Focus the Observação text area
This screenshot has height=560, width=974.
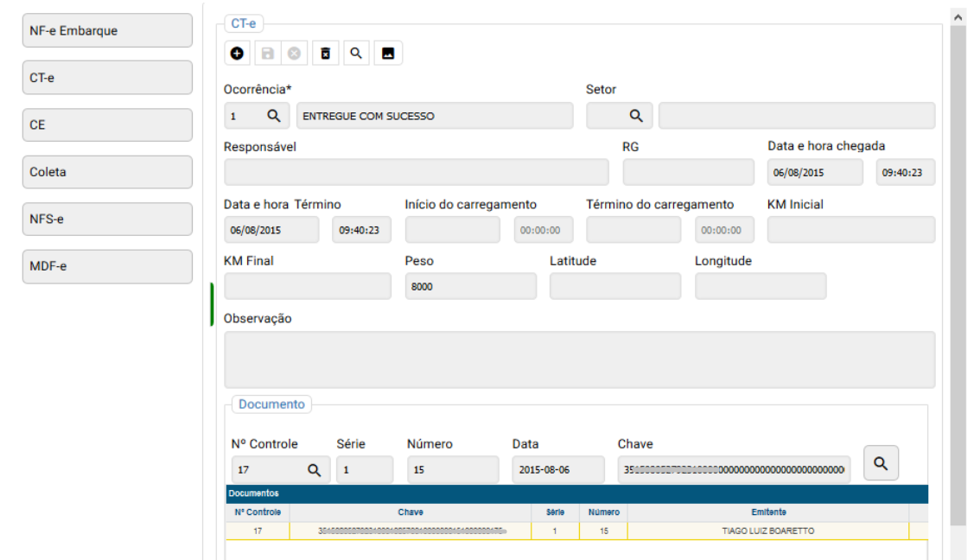coord(579,360)
